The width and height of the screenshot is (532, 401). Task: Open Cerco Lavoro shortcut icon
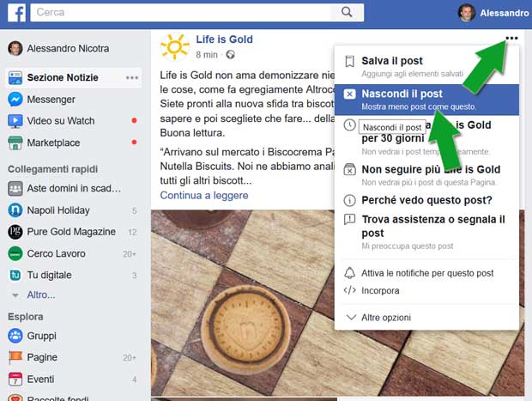[15, 253]
